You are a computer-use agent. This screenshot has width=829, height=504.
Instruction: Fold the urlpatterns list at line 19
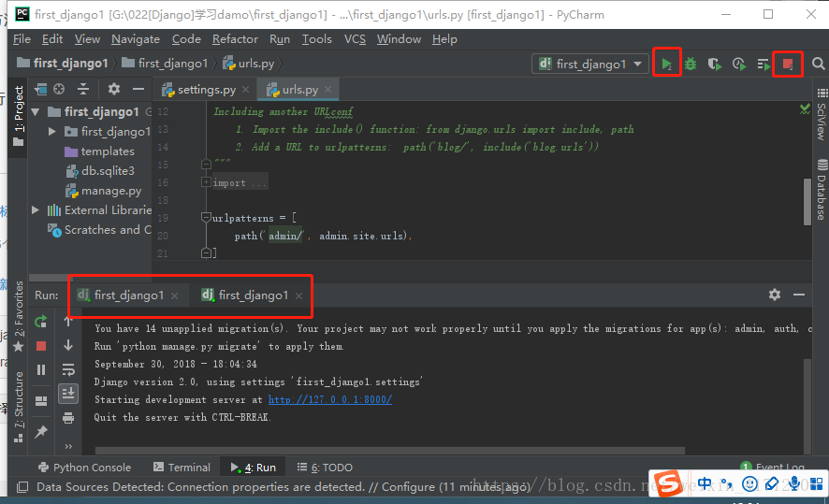point(206,217)
